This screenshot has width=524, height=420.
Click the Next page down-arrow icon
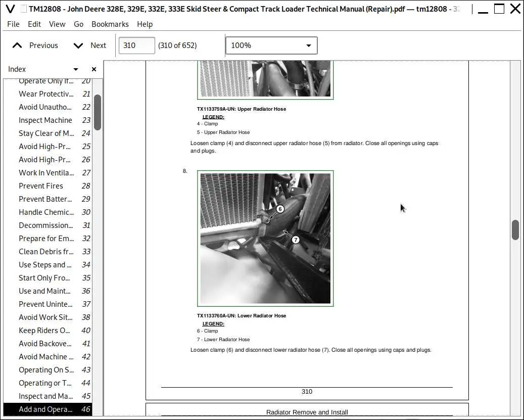click(x=78, y=45)
